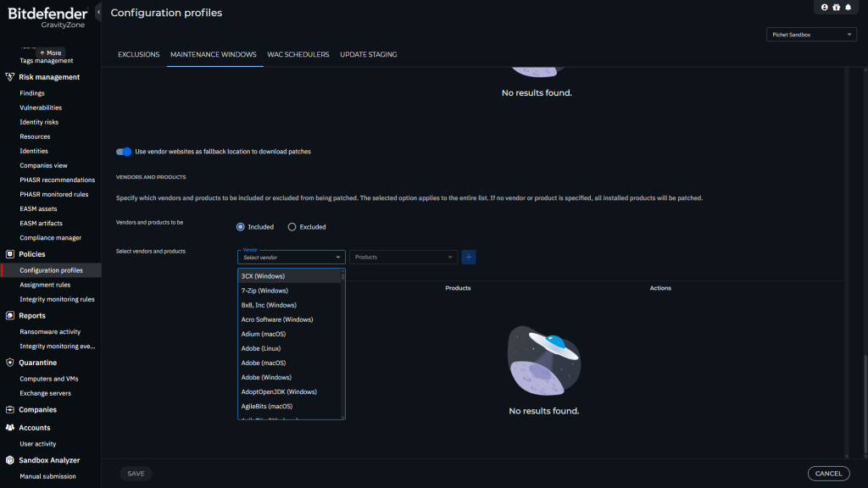Click the Quarantine shield icon
Image resolution: width=868 pixels, height=488 pixels.
point(10,363)
